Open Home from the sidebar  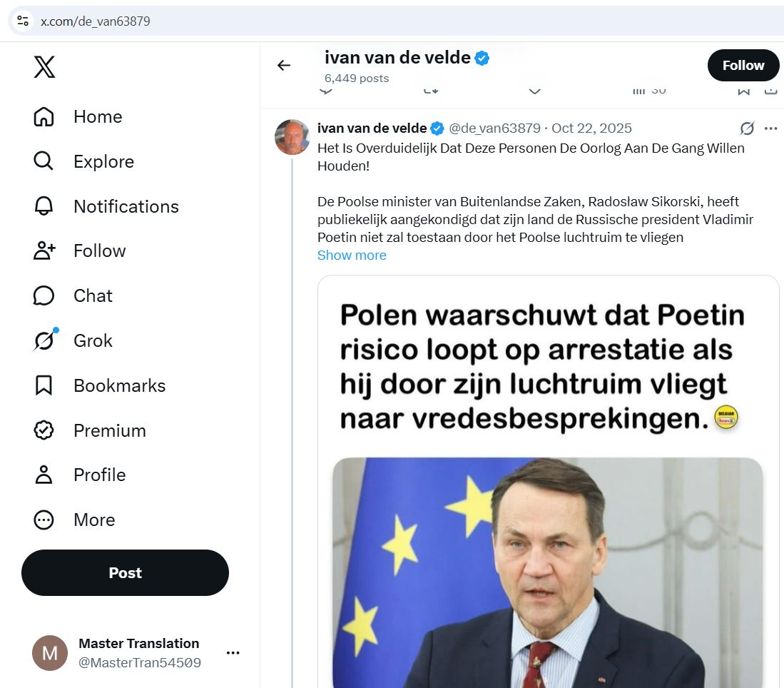click(x=78, y=116)
